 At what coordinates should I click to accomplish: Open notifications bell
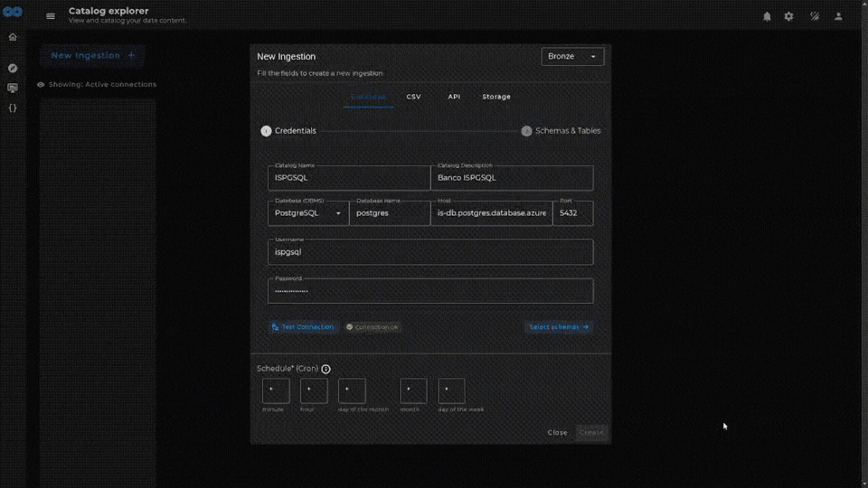[x=767, y=16]
